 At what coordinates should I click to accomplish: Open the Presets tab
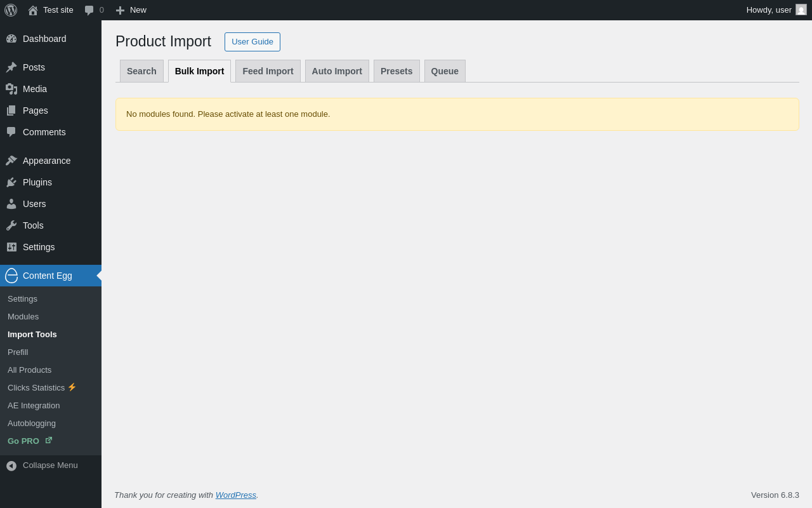tap(396, 71)
